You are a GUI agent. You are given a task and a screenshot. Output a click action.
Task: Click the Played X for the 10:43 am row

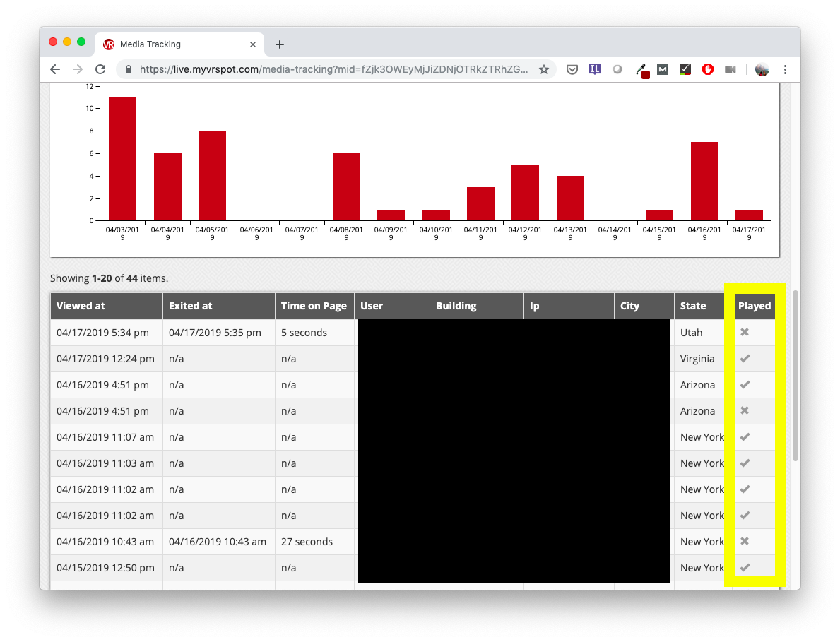[x=745, y=542]
